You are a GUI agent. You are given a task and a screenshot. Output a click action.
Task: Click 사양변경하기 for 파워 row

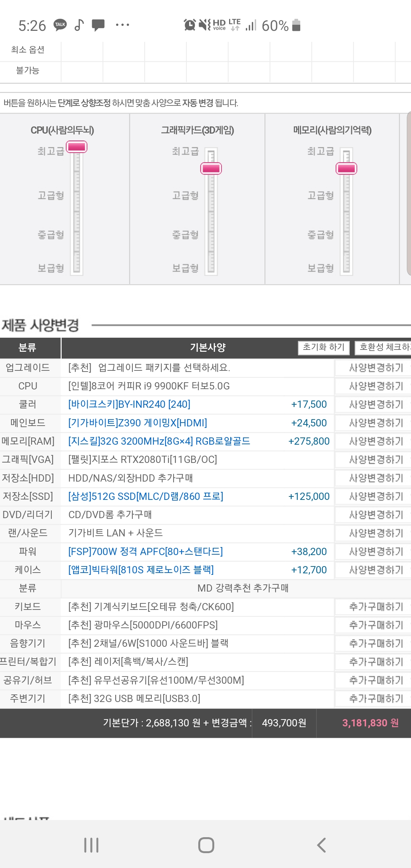[x=373, y=552]
